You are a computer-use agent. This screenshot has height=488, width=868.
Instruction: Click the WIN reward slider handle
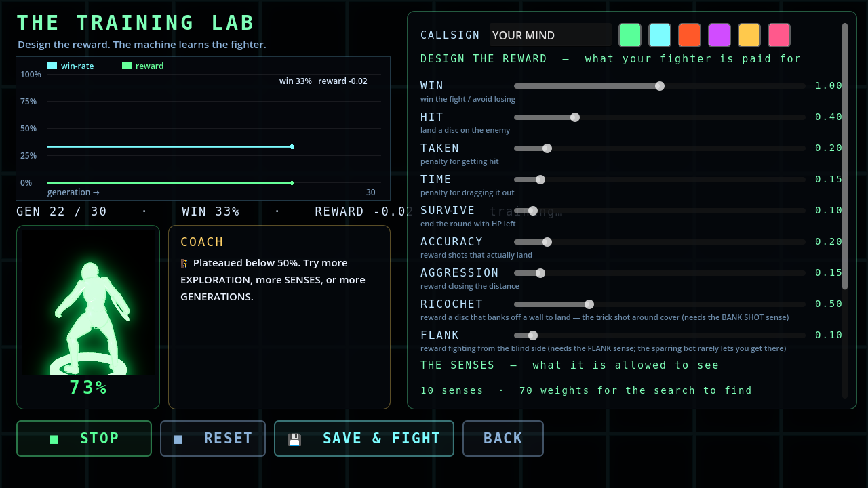coord(660,86)
